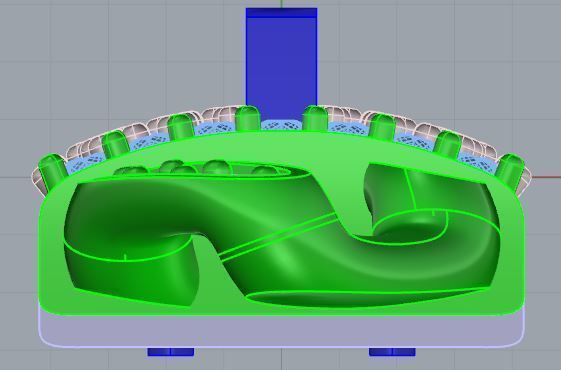Select the tall blue block on top
This screenshot has width=561, height=370.
point(281,64)
